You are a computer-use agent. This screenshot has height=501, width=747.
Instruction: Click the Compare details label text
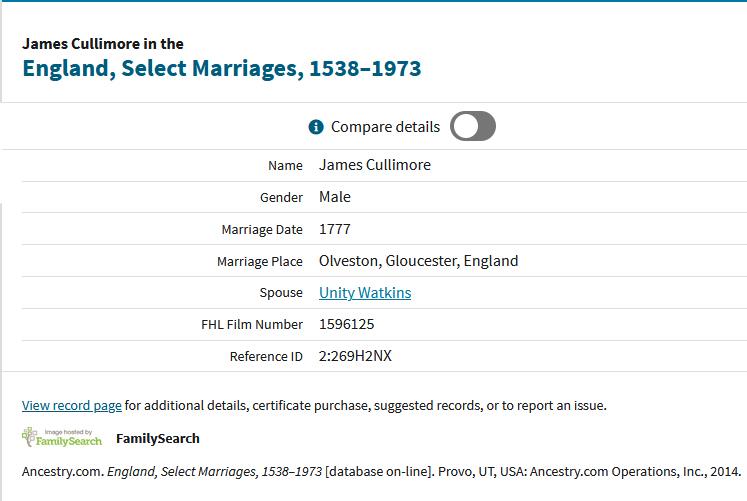point(385,127)
